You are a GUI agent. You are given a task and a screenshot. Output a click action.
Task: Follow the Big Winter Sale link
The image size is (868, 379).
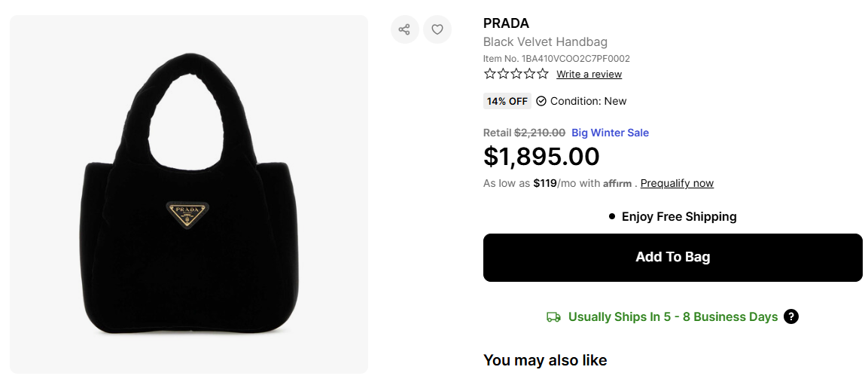pyautogui.click(x=610, y=133)
